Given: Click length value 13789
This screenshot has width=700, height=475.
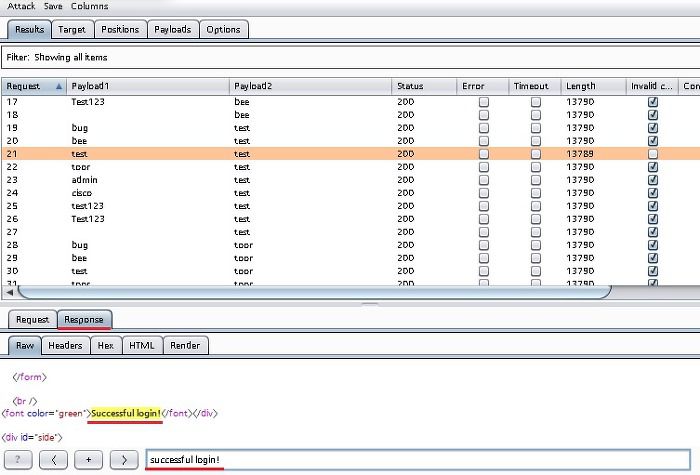Looking at the screenshot, I should pyautogui.click(x=579, y=154).
